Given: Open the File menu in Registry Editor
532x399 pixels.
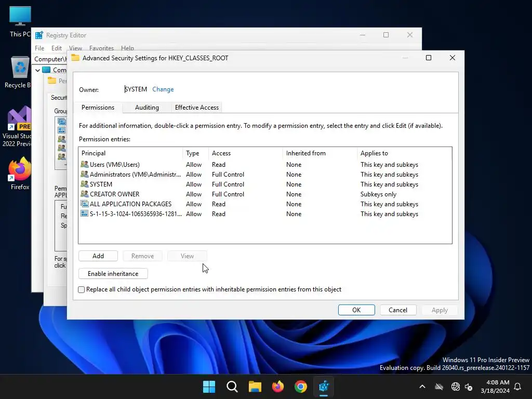Looking at the screenshot, I should click(39, 48).
